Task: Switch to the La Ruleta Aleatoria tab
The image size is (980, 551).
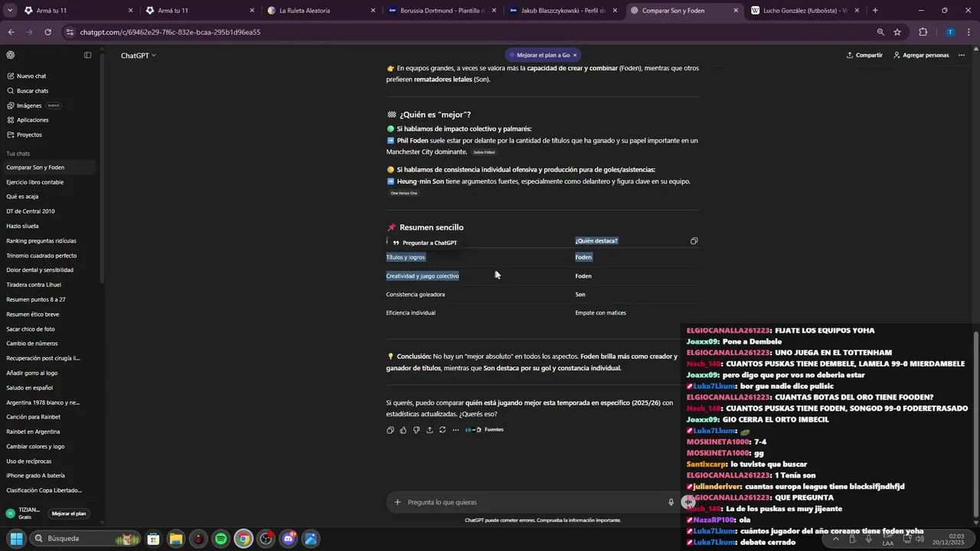Action: pyautogui.click(x=320, y=11)
